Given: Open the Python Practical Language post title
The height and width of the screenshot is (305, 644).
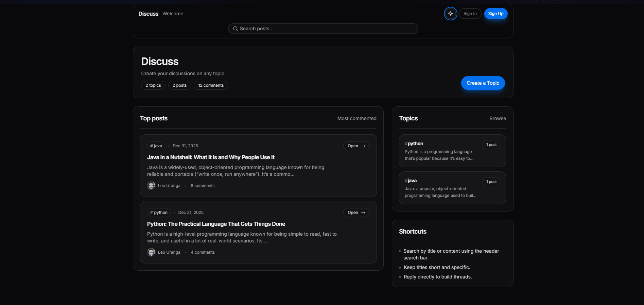Looking at the screenshot, I should 216,224.
